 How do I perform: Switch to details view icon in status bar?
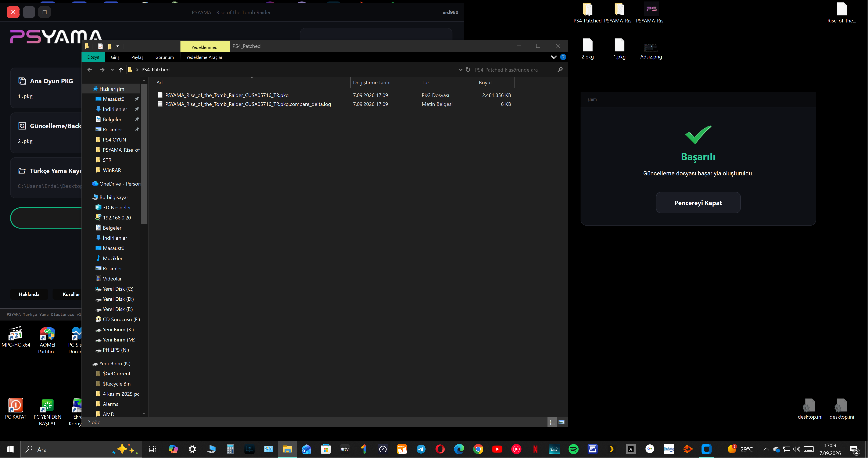pos(552,422)
